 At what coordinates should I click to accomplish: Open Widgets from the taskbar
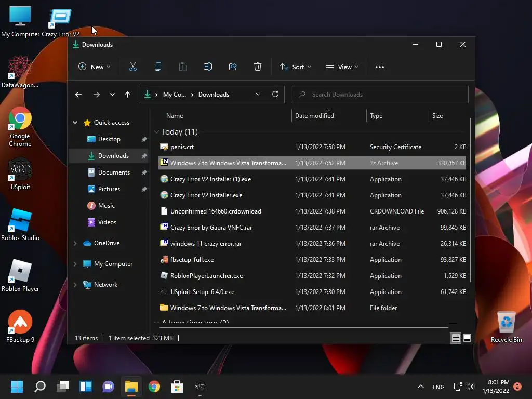coord(86,387)
